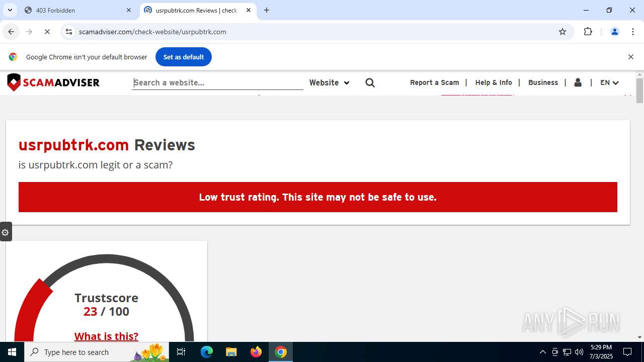Click the 'usrpubtrk.com Reviews' heading

click(107, 145)
